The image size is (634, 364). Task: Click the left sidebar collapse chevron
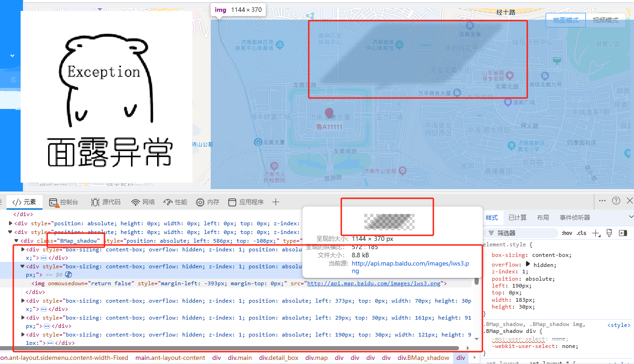(12, 55)
